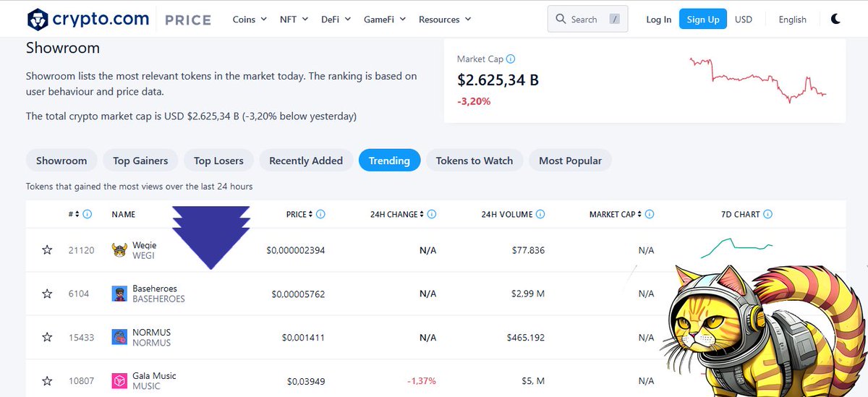
Task: Click the rank number 21120
Action: pyautogui.click(x=81, y=250)
